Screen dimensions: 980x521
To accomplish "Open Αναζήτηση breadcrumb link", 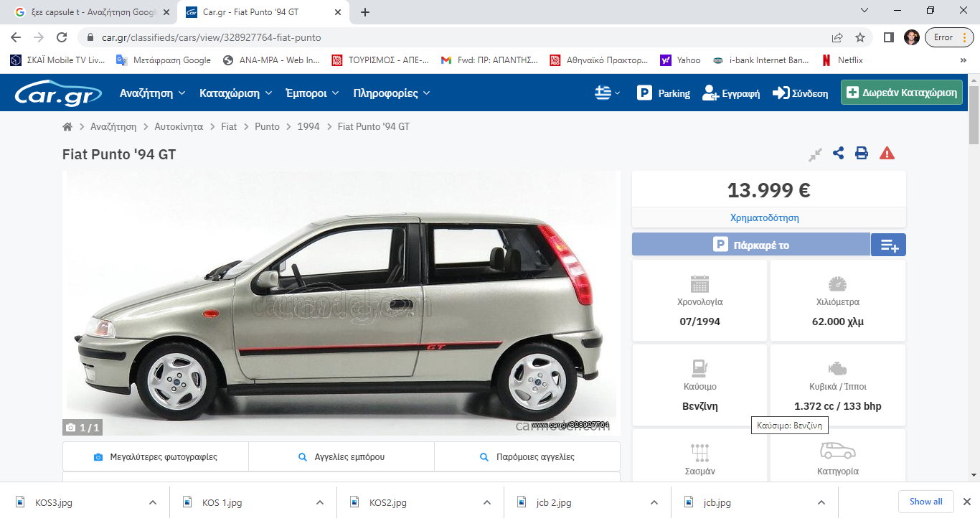I will (x=113, y=126).
